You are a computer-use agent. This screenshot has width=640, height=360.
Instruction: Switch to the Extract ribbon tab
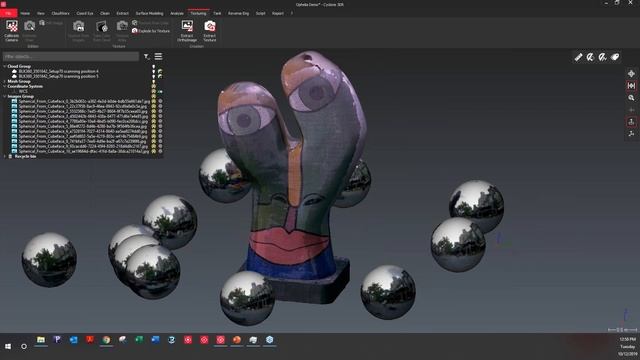pos(122,13)
